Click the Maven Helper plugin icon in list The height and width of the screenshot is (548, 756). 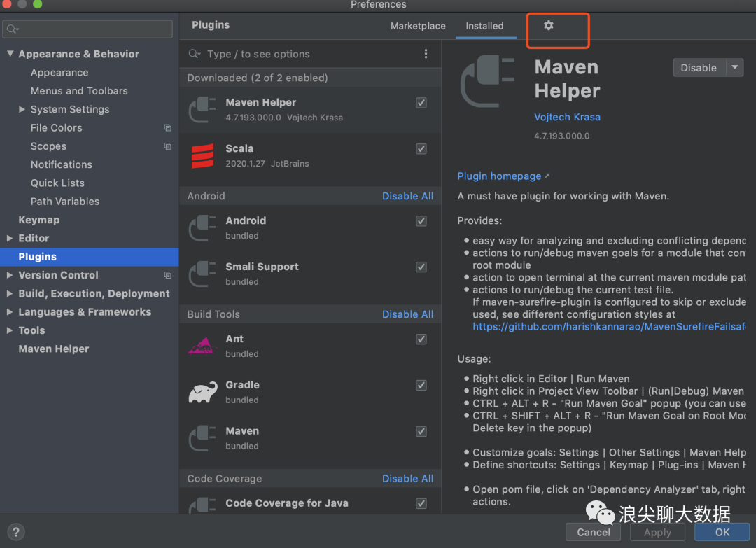202,110
